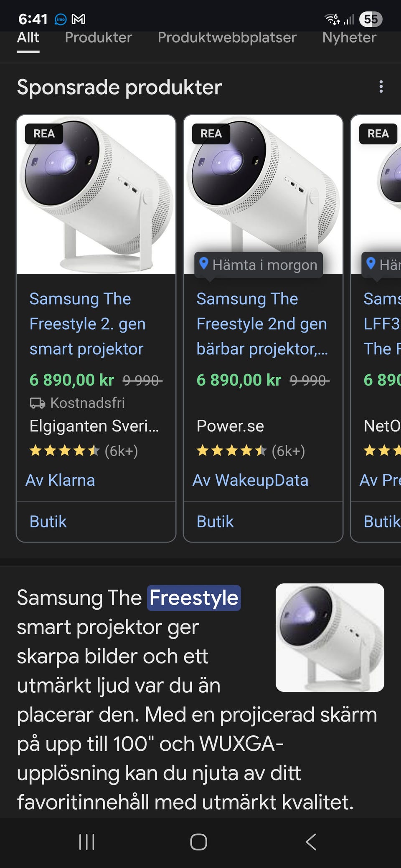This screenshot has height=868, width=401.
Task: Open the Power.se Freestyle 2nd gen link
Action: pos(262,324)
